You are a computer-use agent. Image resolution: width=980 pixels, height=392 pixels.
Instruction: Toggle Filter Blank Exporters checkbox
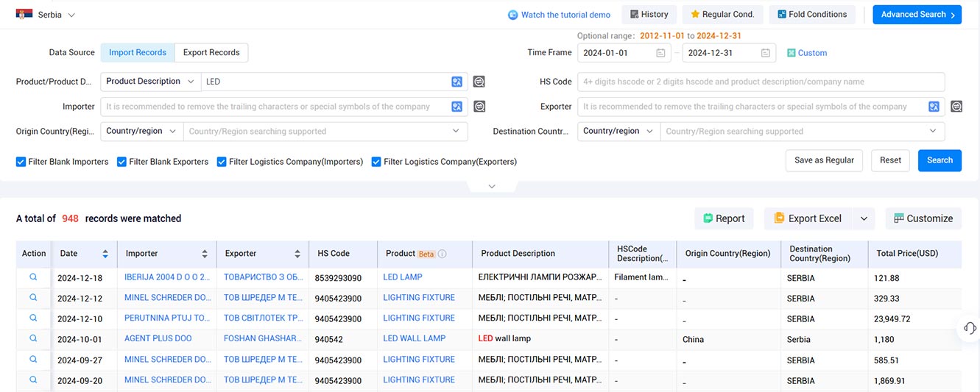[x=122, y=162]
